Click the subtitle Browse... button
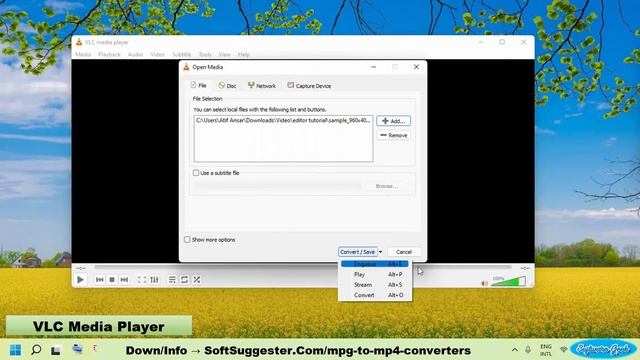640x360 pixels. (x=387, y=186)
